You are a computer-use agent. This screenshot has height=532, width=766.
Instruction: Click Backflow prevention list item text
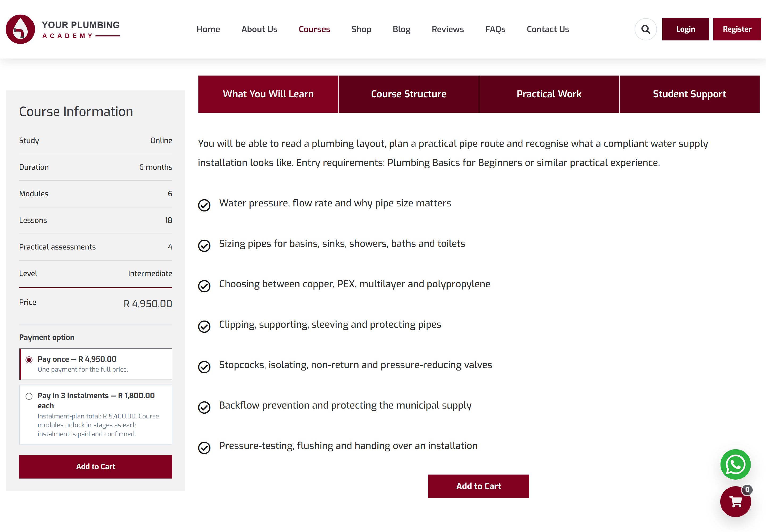click(x=345, y=405)
